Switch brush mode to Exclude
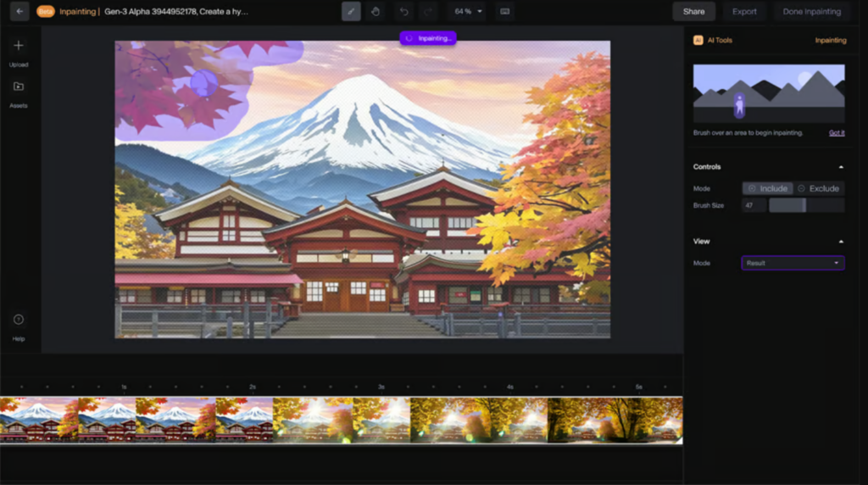868x485 pixels. (819, 188)
